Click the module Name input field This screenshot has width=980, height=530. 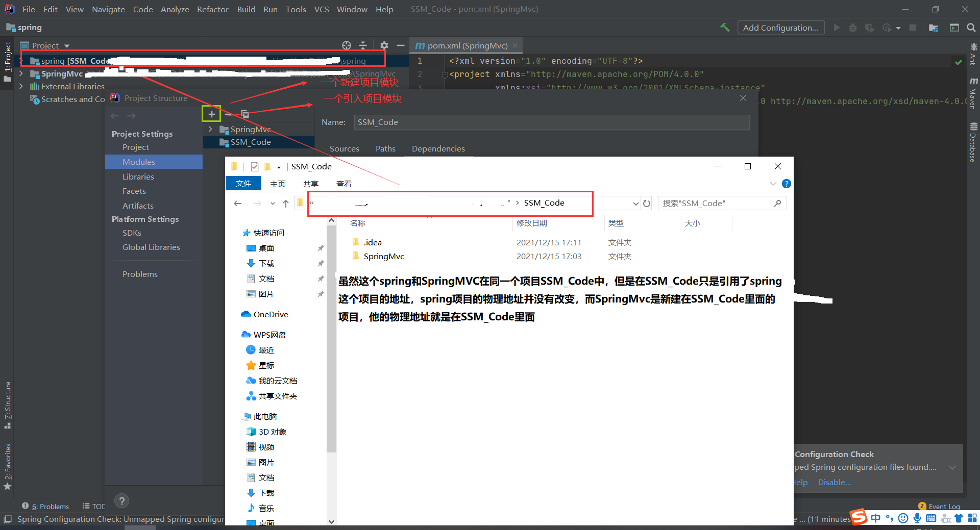[x=551, y=122]
